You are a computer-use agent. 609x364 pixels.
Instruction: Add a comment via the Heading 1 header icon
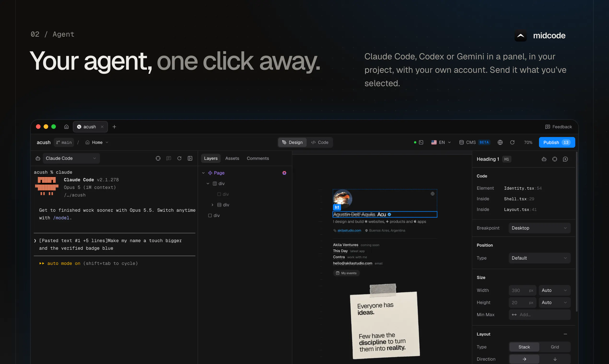pyautogui.click(x=565, y=159)
